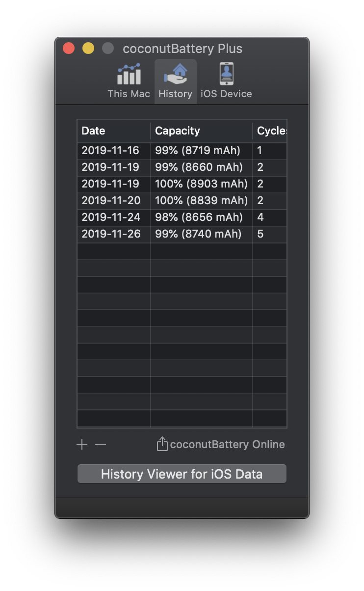Sort by the Date column header
This screenshot has width=364, height=591.
tap(114, 131)
